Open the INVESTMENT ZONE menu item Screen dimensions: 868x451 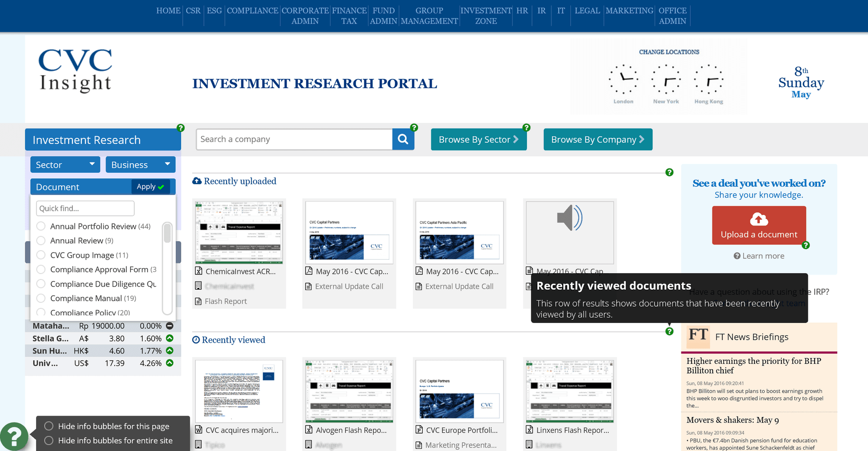point(486,16)
